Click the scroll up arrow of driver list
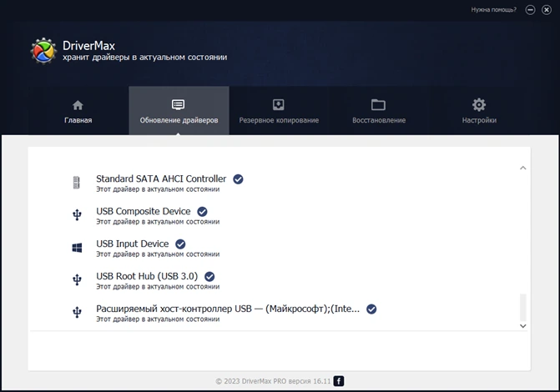The height and width of the screenshot is (392, 560). point(522,168)
